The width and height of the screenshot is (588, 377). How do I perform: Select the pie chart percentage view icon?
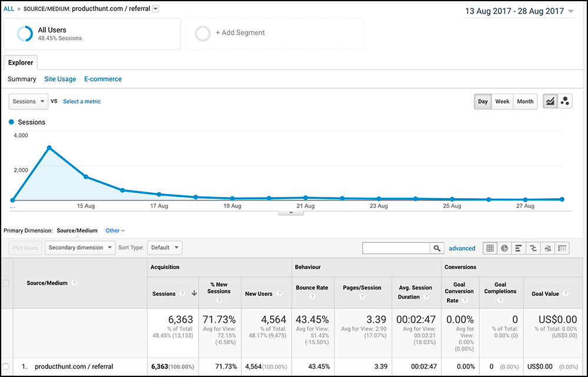click(505, 248)
